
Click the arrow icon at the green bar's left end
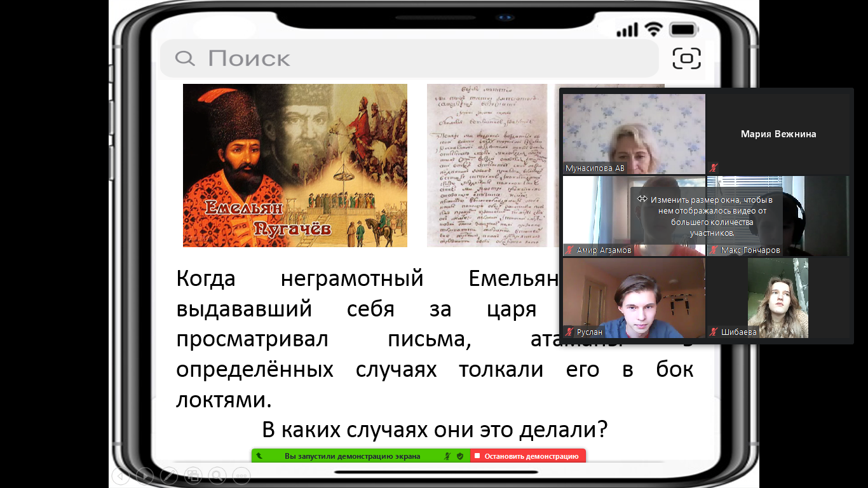[x=259, y=456]
